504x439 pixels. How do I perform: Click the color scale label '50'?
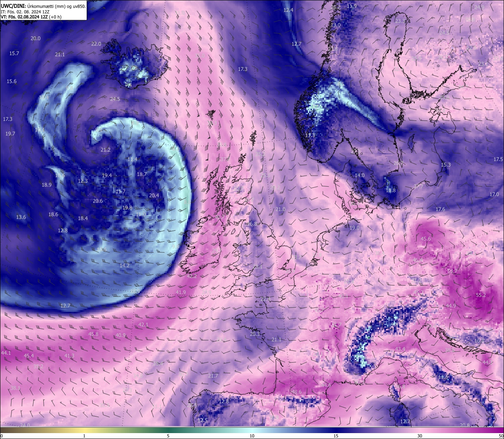click(501, 436)
